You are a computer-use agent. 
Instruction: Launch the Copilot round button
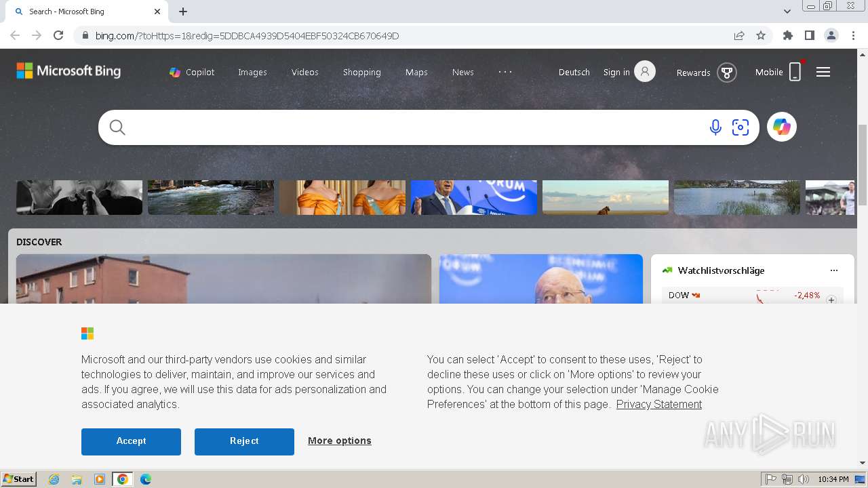[x=782, y=127]
